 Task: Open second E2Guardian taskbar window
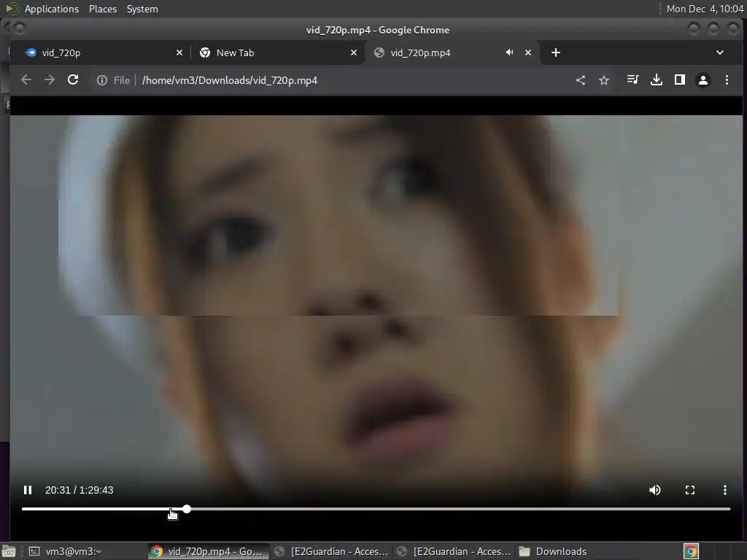(454, 551)
